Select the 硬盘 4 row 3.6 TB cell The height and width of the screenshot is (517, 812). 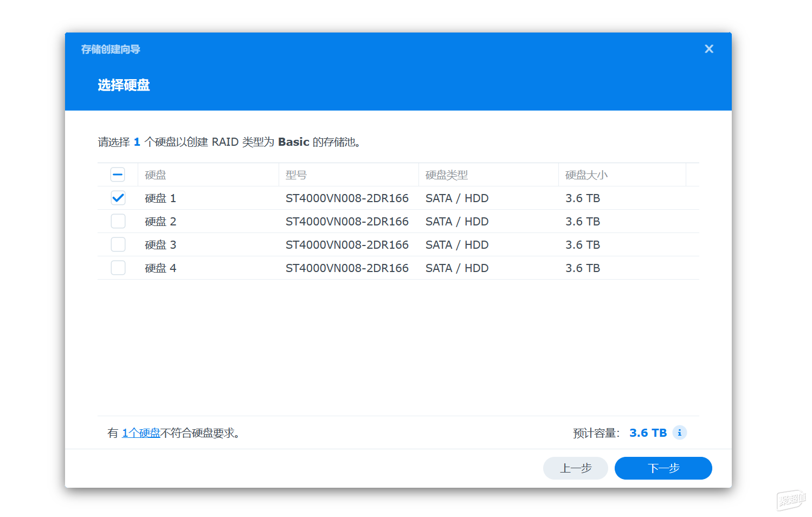coord(583,268)
